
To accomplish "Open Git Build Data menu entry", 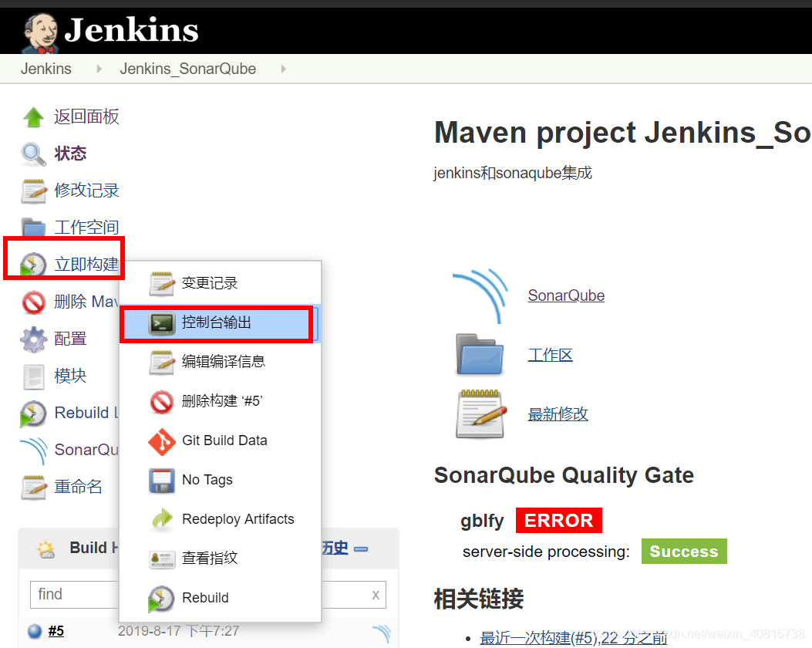I will 224,440.
